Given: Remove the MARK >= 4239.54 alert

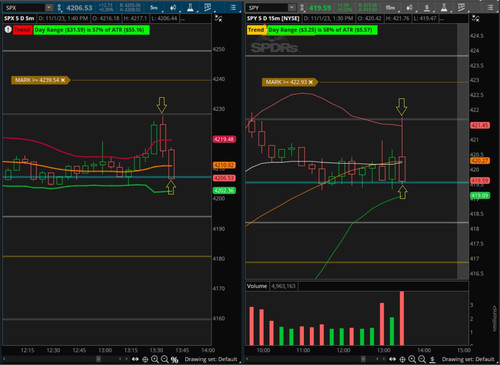Looking at the screenshot, I should 63,80.
